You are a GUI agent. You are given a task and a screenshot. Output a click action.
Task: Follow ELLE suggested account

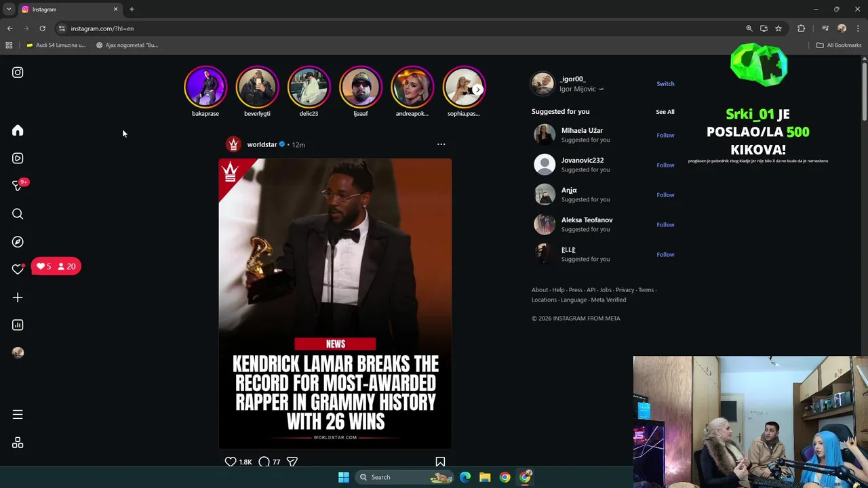[x=665, y=254]
